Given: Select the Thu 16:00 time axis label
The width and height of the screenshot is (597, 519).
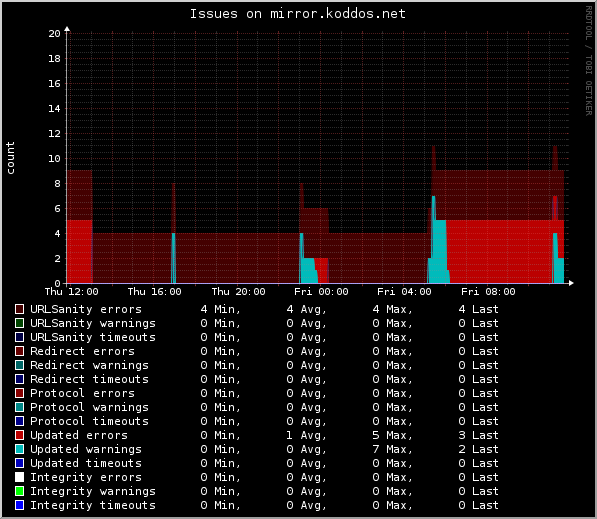Looking at the screenshot, I should tap(154, 292).
